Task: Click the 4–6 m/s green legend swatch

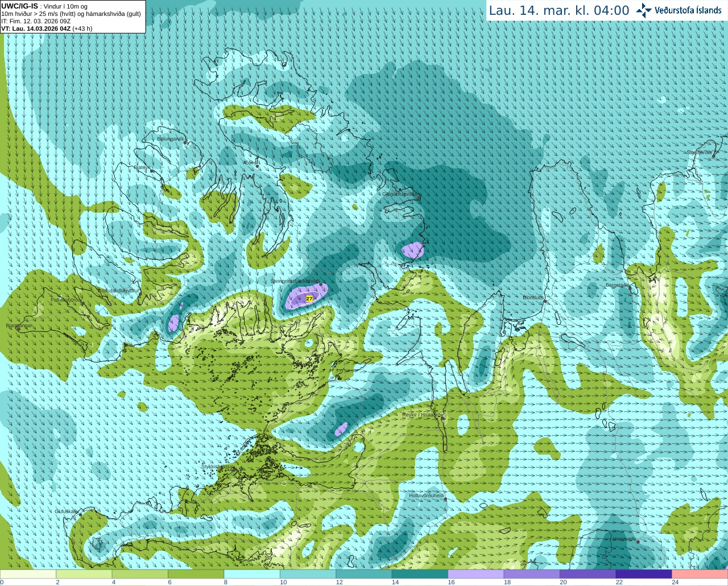Action: (140, 574)
